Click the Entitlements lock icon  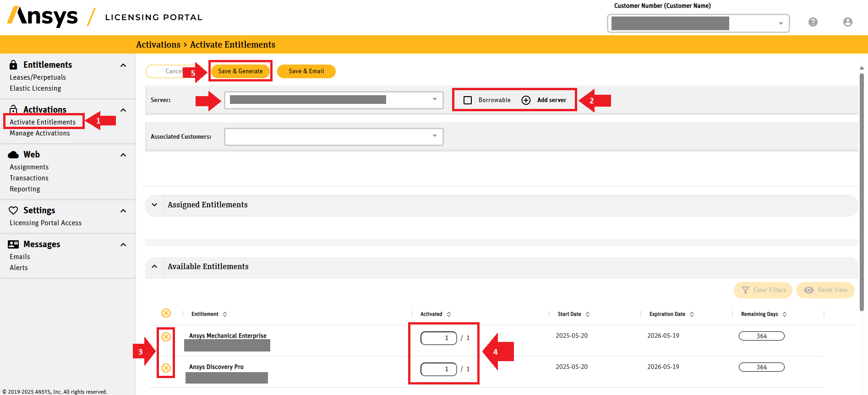tap(13, 65)
